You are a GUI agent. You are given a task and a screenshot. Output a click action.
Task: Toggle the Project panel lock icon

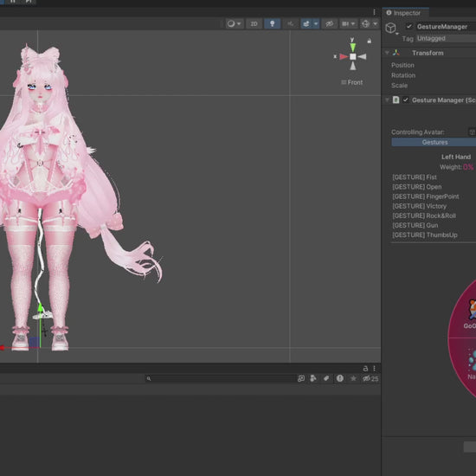tap(365, 368)
